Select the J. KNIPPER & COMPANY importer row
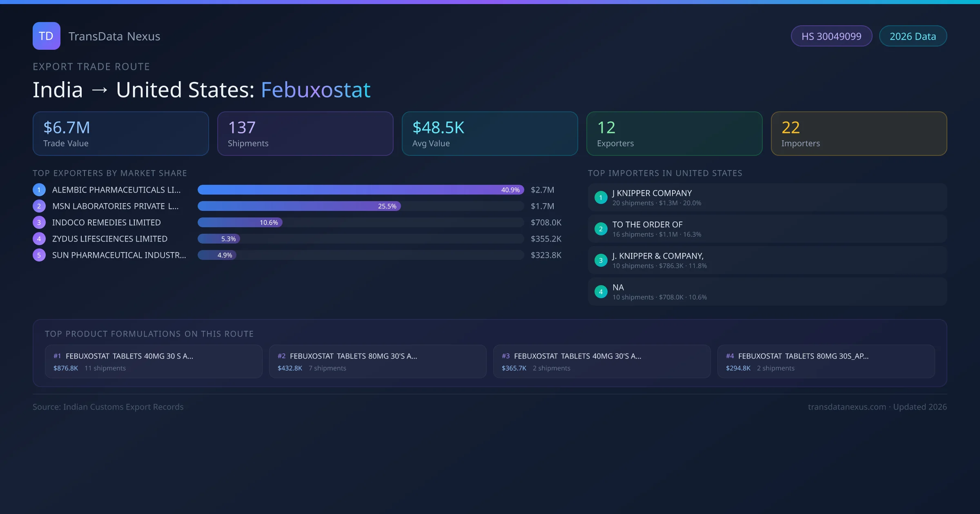980x514 pixels. click(x=767, y=260)
